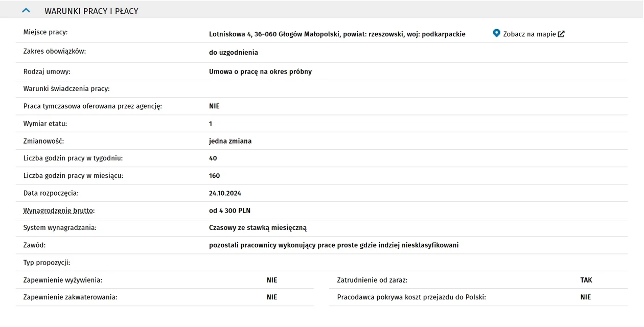Click the TAK value for Zatrudnienie od zaraz

point(586,280)
